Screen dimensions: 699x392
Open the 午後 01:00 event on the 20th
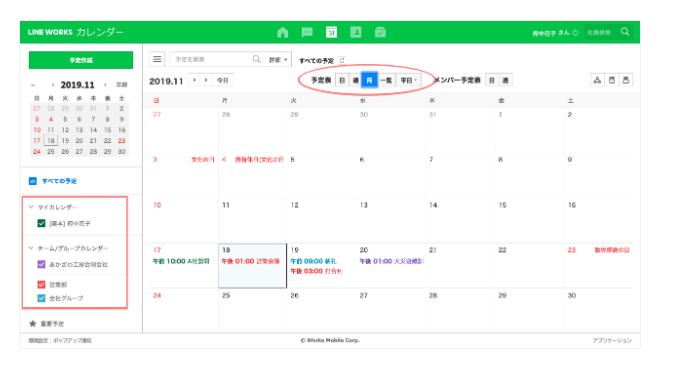tap(391, 261)
